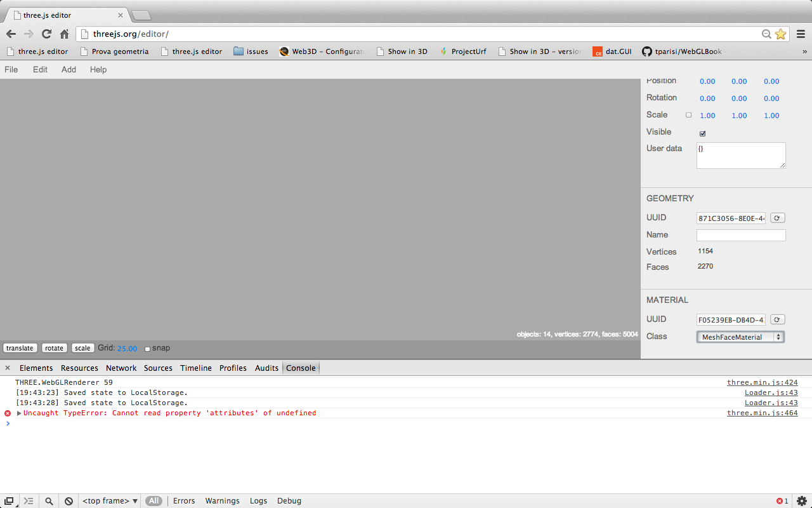Image resolution: width=812 pixels, height=508 pixels.
Task: Click the Position X value 0.00
Action: click(707, 81)
